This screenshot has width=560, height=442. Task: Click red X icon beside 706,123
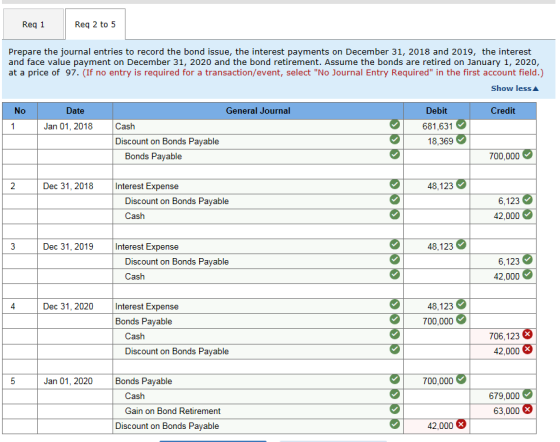(528, 334)
